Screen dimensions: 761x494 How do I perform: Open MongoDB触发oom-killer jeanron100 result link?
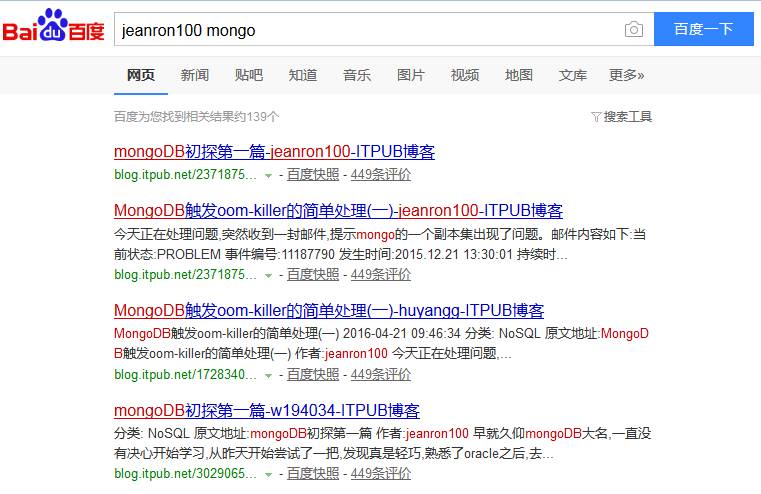click(x=338, y=211)
